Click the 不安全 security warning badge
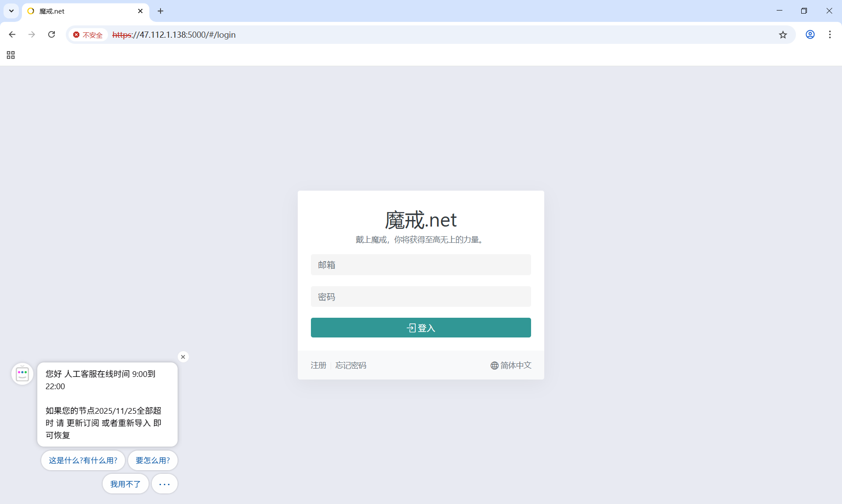 point(88,35)
